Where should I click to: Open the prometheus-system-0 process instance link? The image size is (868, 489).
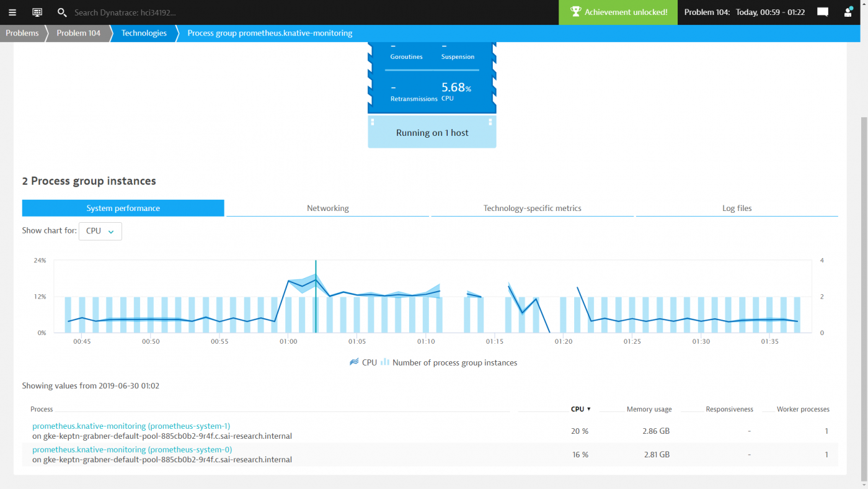pyautogui.click(x=132, y=449)
